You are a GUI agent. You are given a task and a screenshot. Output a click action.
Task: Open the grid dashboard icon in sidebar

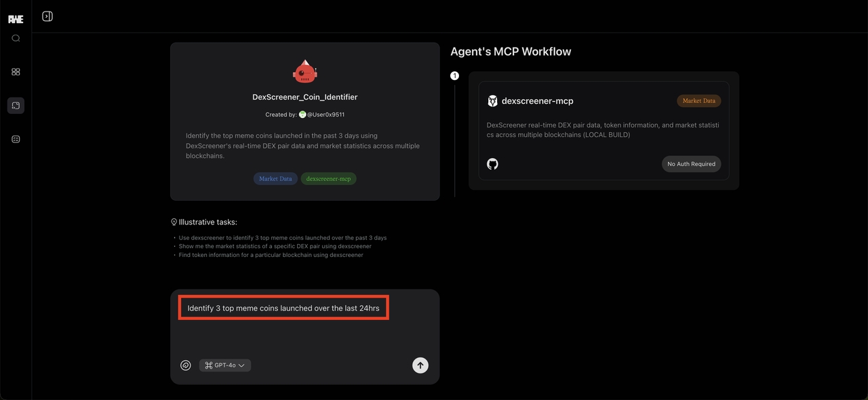(16, 72)
